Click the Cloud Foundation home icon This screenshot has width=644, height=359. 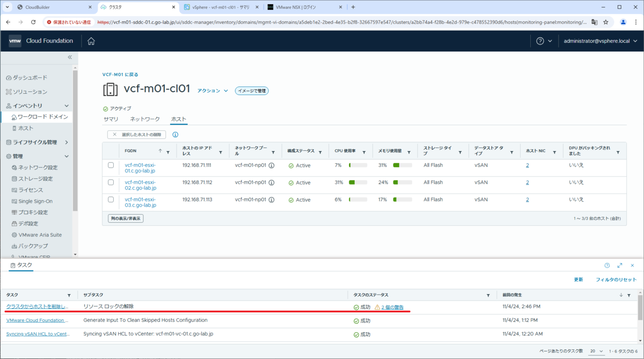coord(91,41)
